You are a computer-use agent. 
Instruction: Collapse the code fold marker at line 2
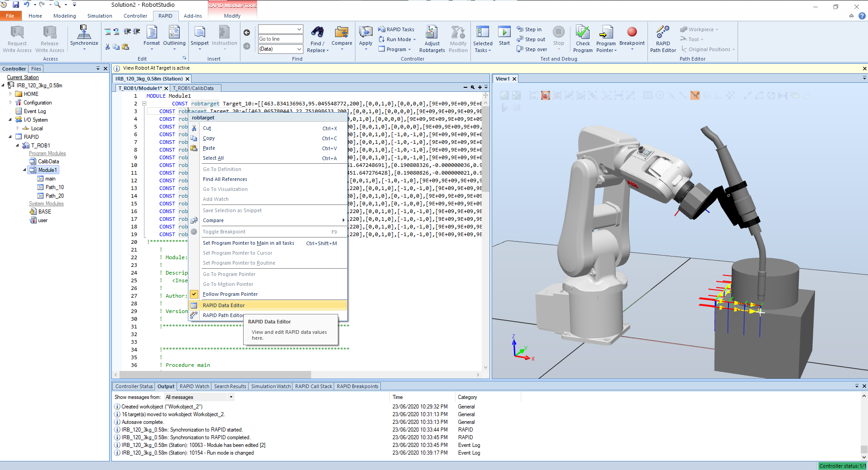pos(144,104)
